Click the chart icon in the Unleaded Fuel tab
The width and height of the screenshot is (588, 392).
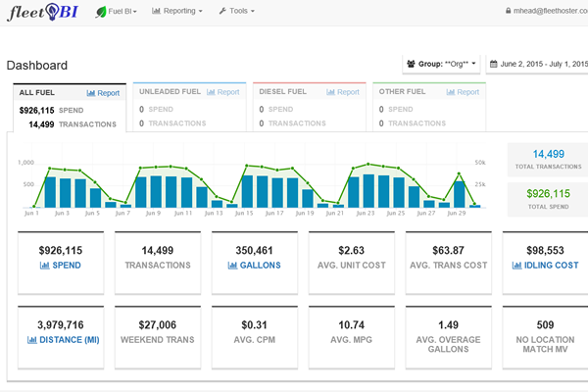pos(211,92)
